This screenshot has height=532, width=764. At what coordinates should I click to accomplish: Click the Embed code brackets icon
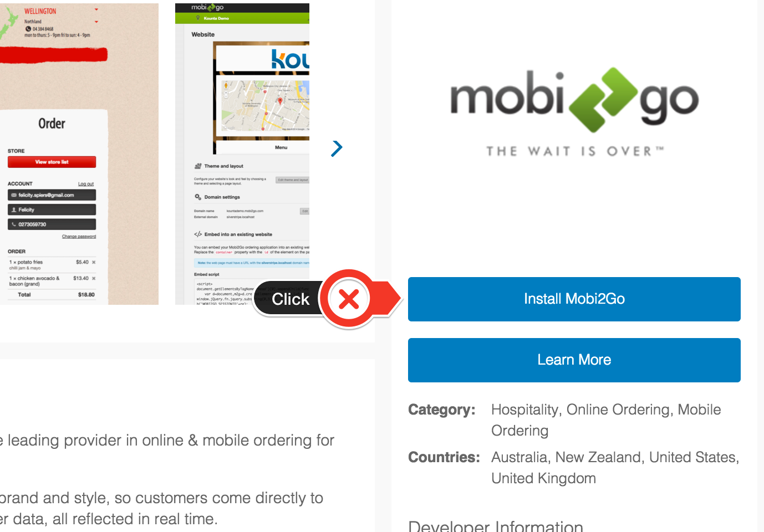coord(198,234)
